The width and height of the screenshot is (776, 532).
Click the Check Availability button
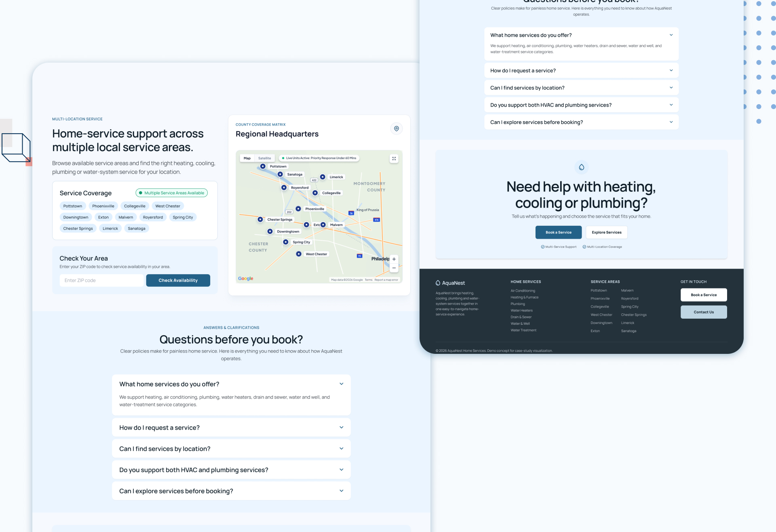click(x=178, y=280)
